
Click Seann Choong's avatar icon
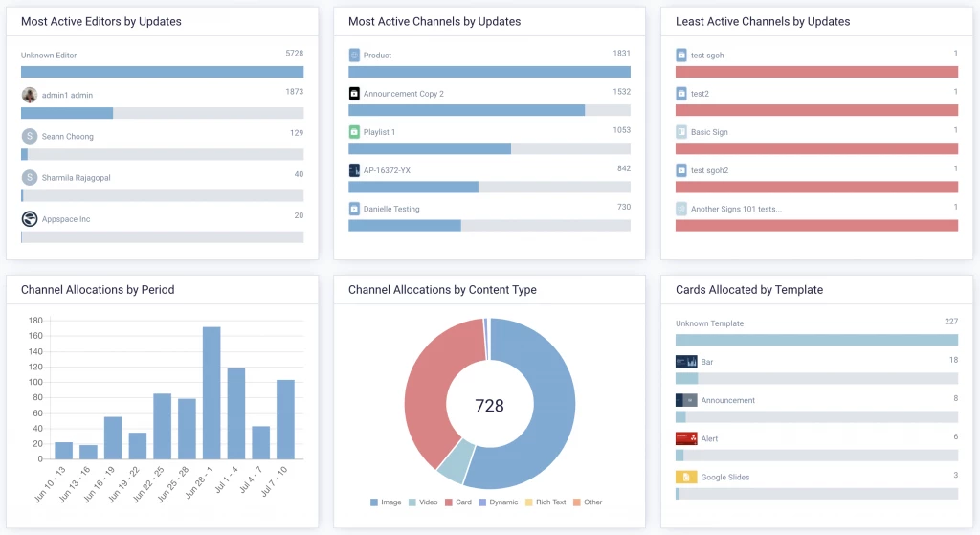click(x=30, y=136)
